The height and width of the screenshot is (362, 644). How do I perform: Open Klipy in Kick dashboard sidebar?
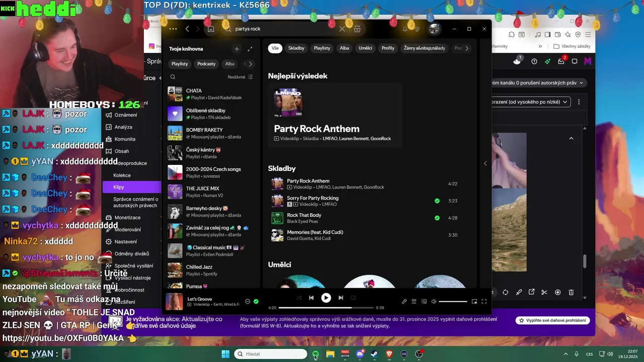tap(132, 187)
